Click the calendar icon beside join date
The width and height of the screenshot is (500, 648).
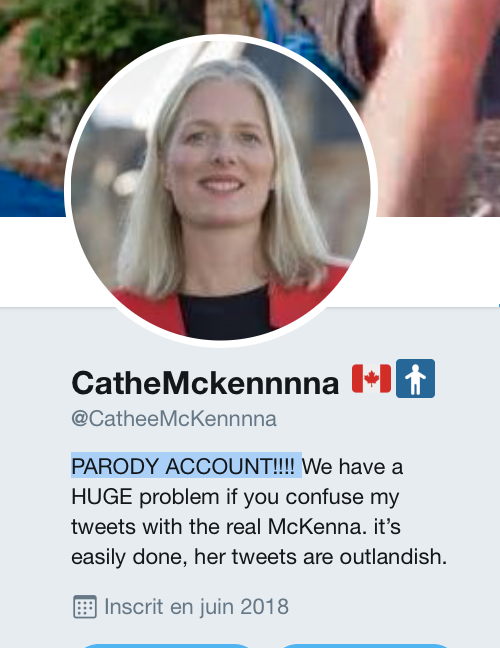pyautogui.click(x=85, y=607)
